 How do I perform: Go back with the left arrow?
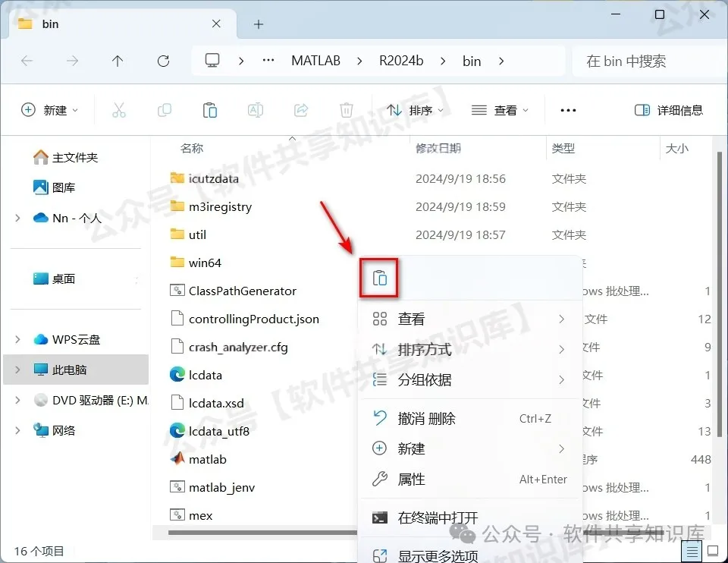pyautogui.click(x=27, y=61)
